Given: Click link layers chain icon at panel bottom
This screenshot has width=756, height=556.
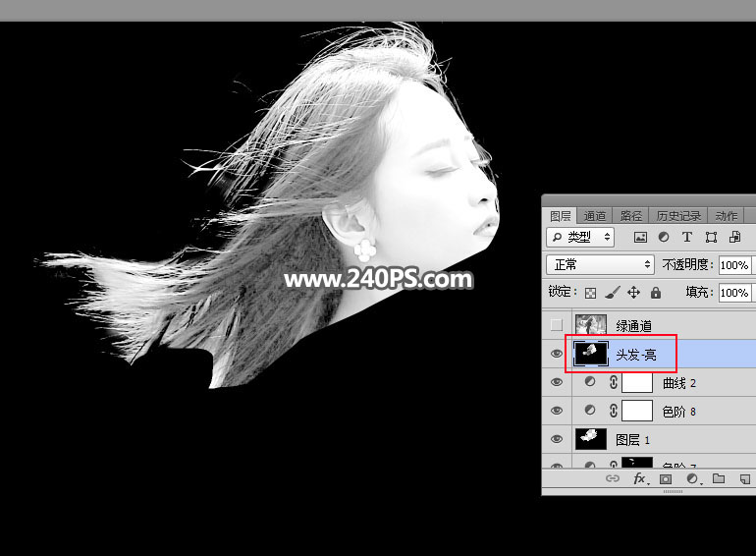Looking at the screenshot, I should click(x=613, y=478).
